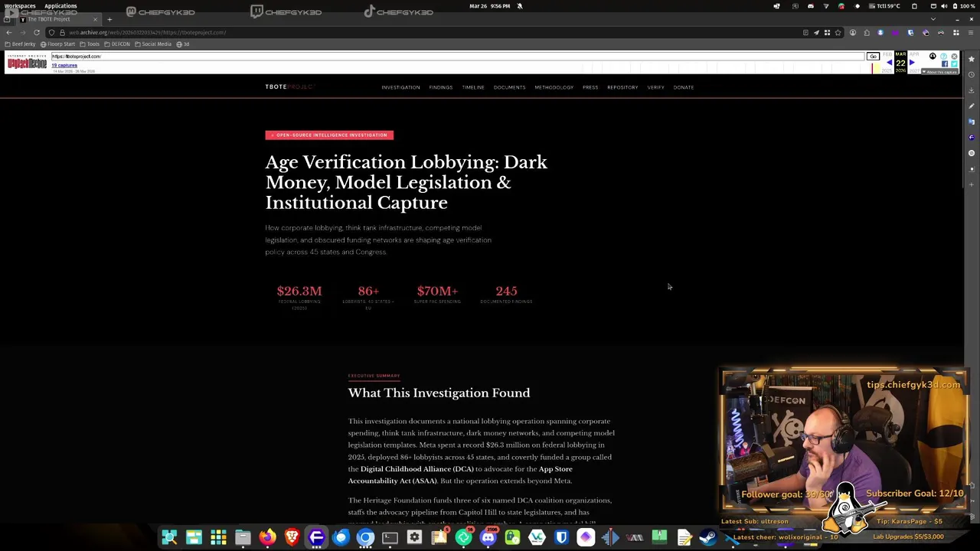Open the PRESS nav link
This screenshot has height=551, width=980.
tap(590, 87)
